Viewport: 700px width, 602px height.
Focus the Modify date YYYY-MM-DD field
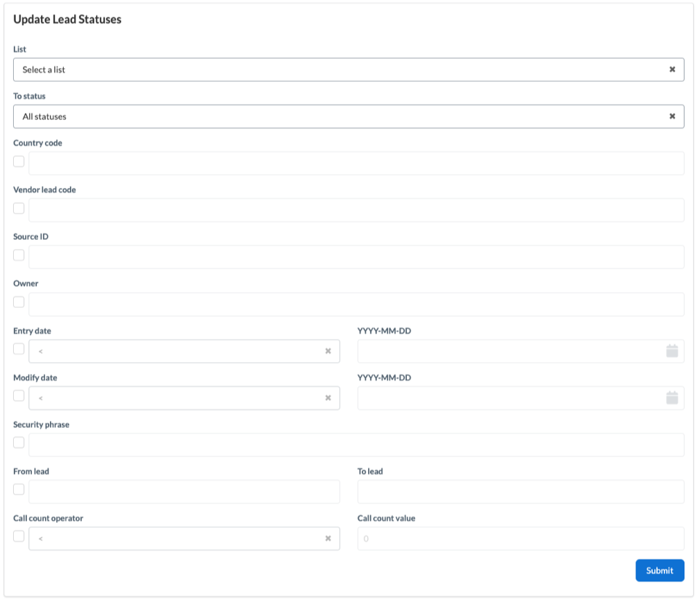click(x=521, y=398)
